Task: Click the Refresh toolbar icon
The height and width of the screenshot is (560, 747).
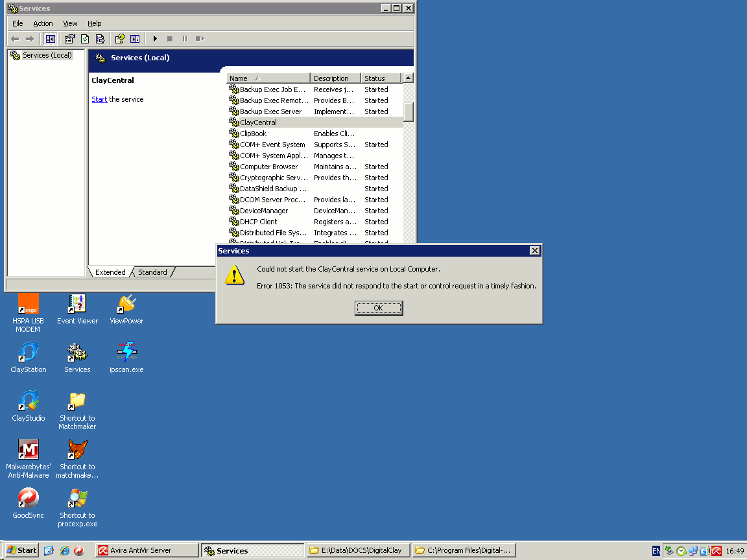Action: tap(85, 39)
